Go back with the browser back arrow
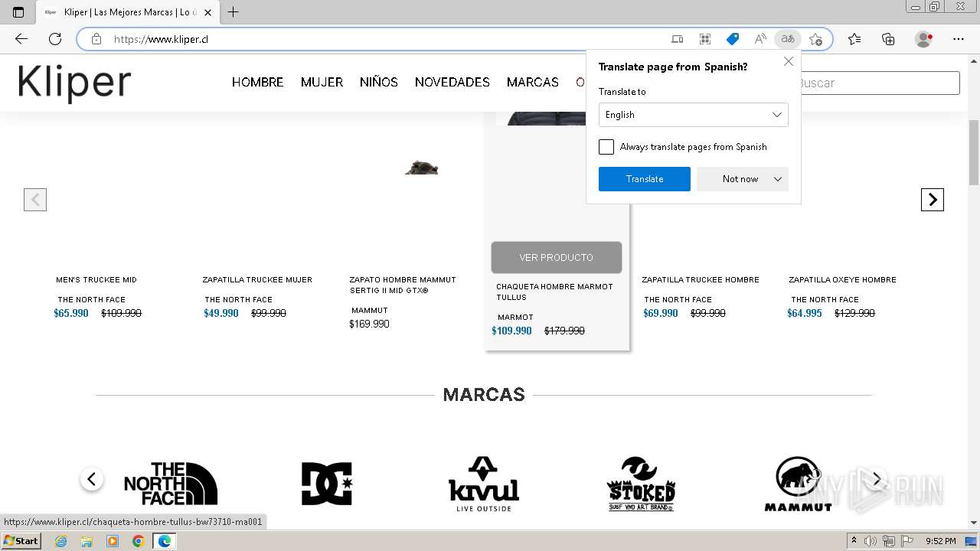 click(21, 39)
